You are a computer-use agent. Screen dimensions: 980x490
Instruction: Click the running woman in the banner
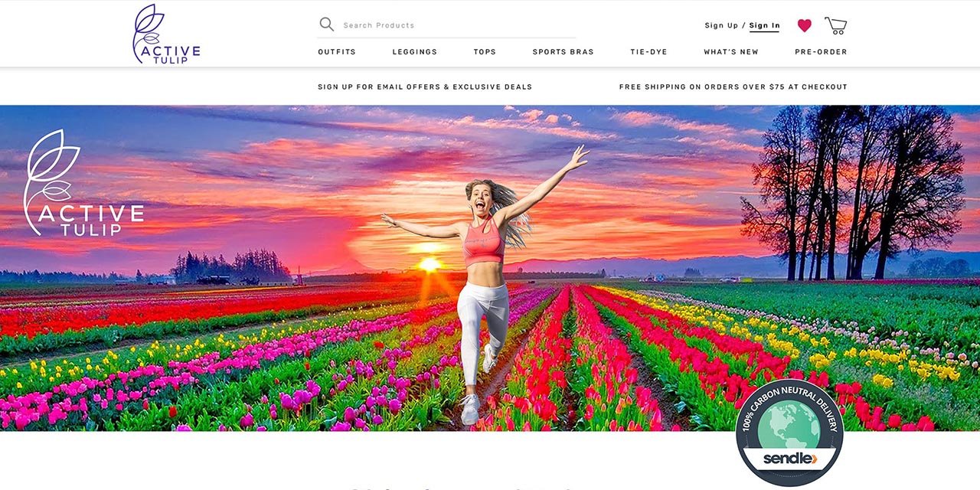[484, 285]
